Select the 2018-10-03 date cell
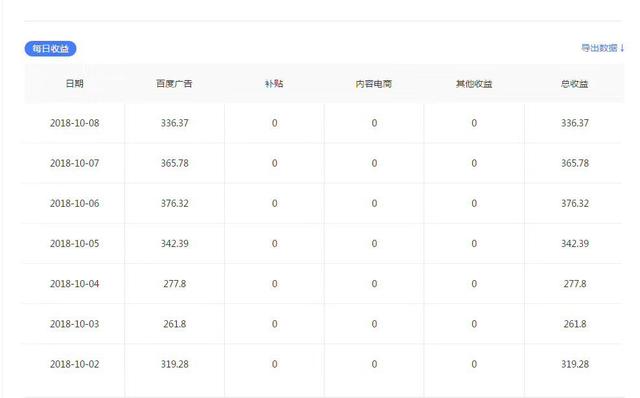The height and width of the screenshot is (398, 640). tap(75, 324)
